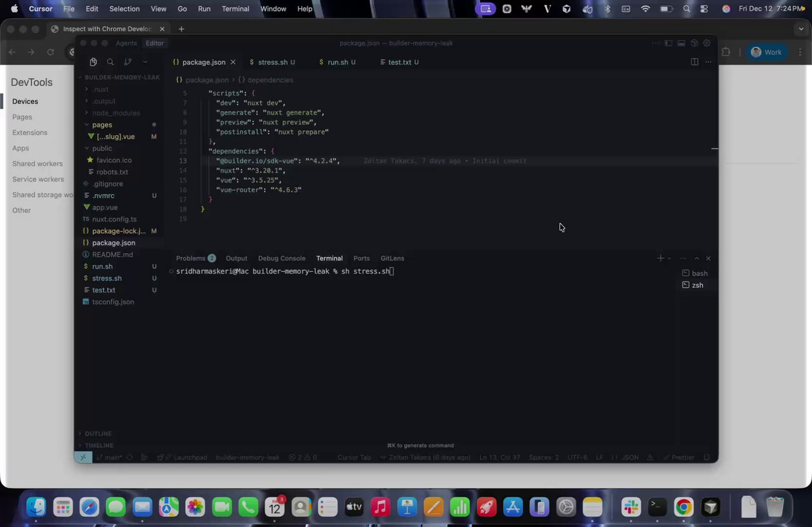Open [...slug].vue in the explorer
Viewport: 812px width, 527px height.
click(119, 137)
